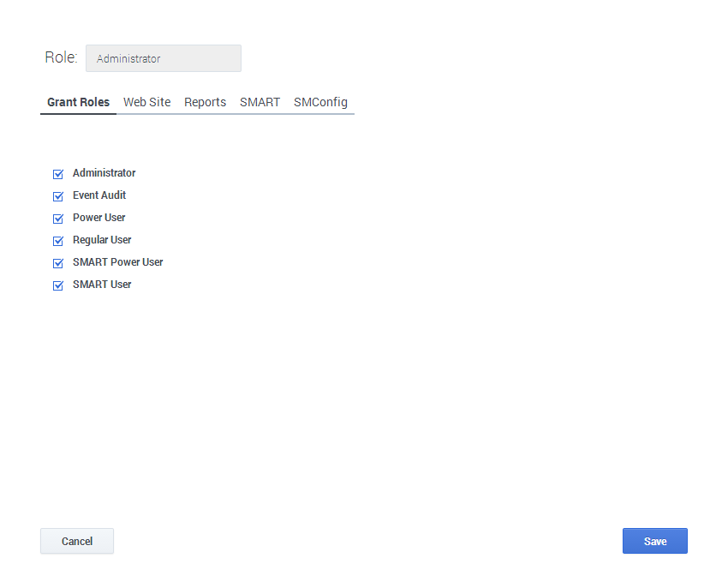
Task: Toggle the SMART Power User checkbox
Action: tap(58, 263)
